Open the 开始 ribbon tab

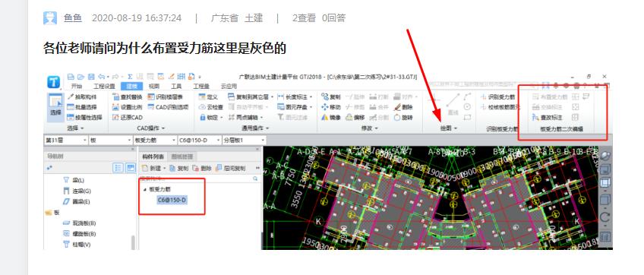pyautogui.click(x=77, y=87)
